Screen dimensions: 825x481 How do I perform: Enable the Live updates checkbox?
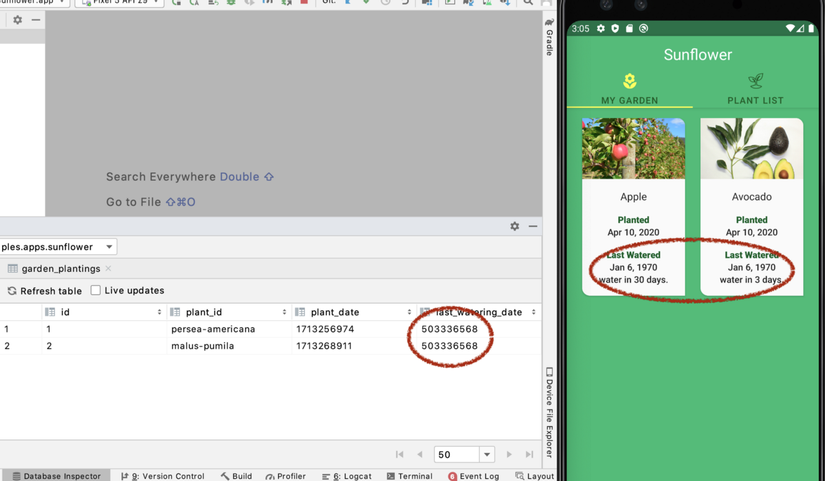point(96,290)
